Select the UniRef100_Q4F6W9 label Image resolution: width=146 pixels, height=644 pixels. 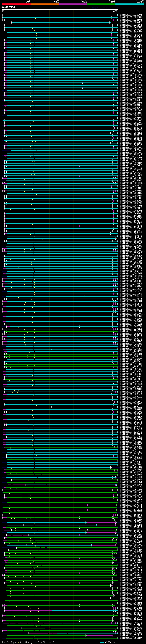click(x=131, y=118)
